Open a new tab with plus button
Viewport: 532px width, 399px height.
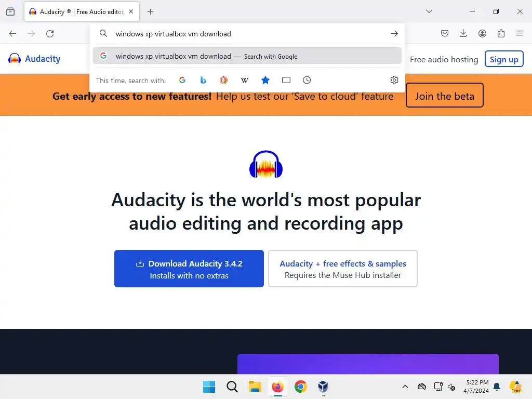click(151, 12)
